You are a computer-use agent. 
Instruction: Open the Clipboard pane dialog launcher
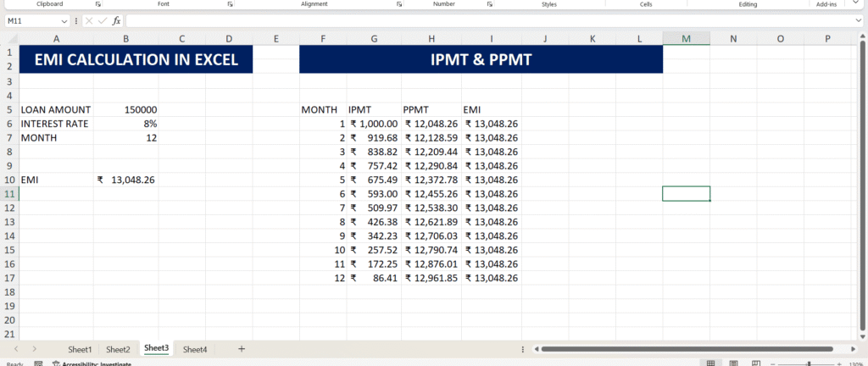pos(98,4)
